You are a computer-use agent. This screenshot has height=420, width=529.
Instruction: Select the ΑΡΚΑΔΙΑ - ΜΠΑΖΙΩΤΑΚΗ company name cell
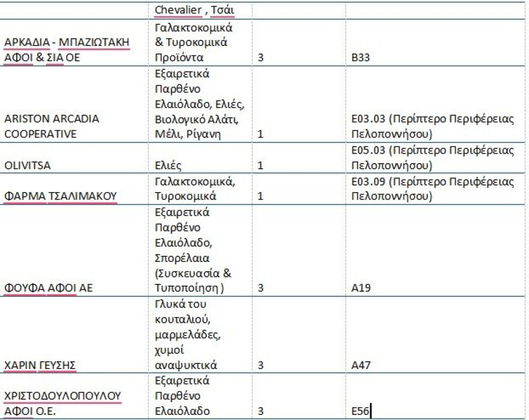point(66,50)
